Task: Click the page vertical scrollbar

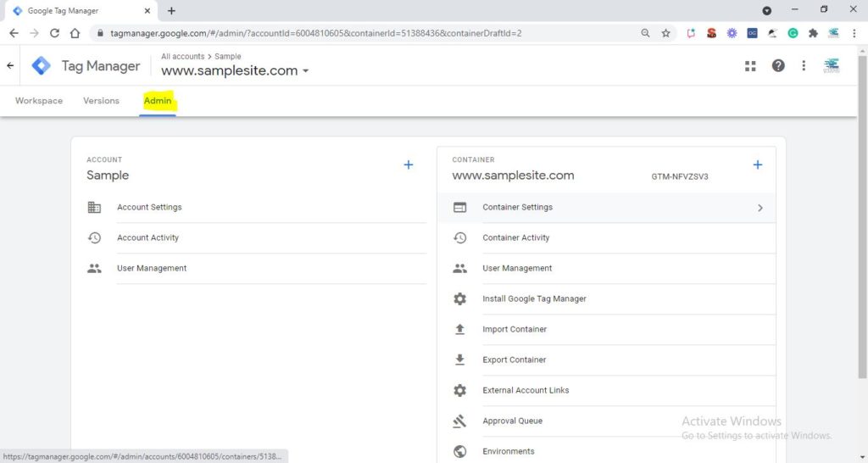Action: [x=862, y=216]
